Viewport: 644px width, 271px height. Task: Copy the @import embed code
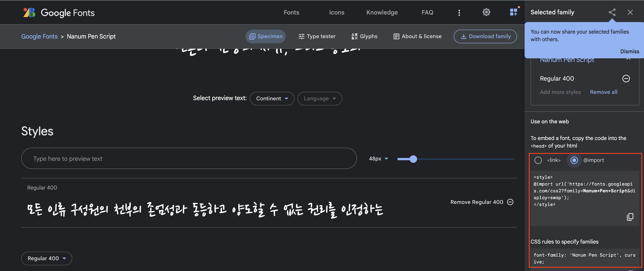630,217
